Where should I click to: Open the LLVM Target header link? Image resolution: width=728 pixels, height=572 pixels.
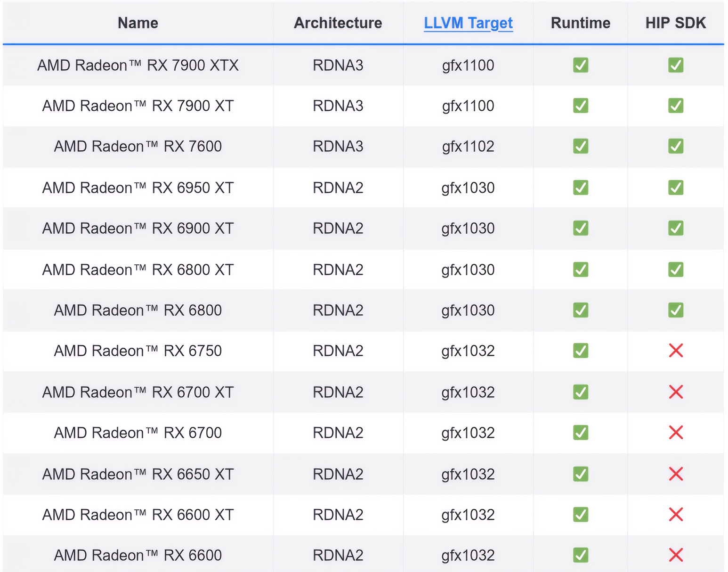[468, 23]
